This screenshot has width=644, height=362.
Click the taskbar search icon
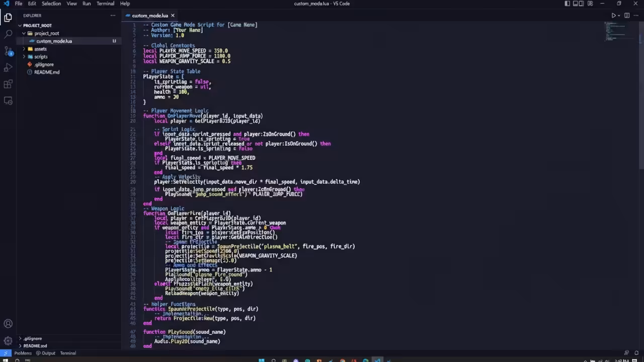pyautogui.click(x=273, y=360)
